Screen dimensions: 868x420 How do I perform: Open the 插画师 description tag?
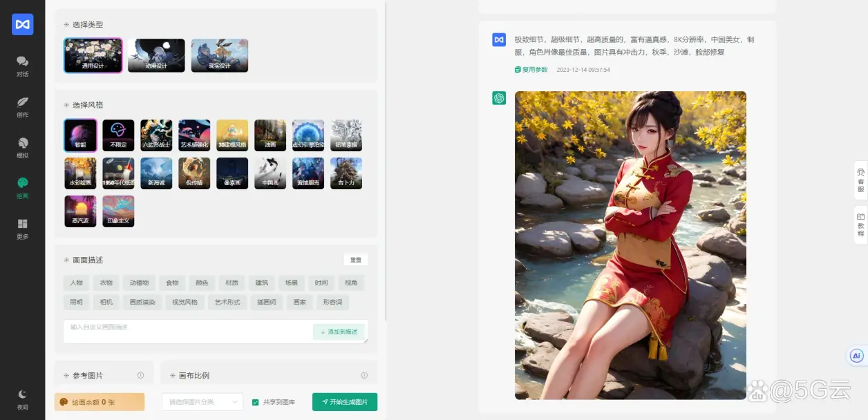click(266, 302)
